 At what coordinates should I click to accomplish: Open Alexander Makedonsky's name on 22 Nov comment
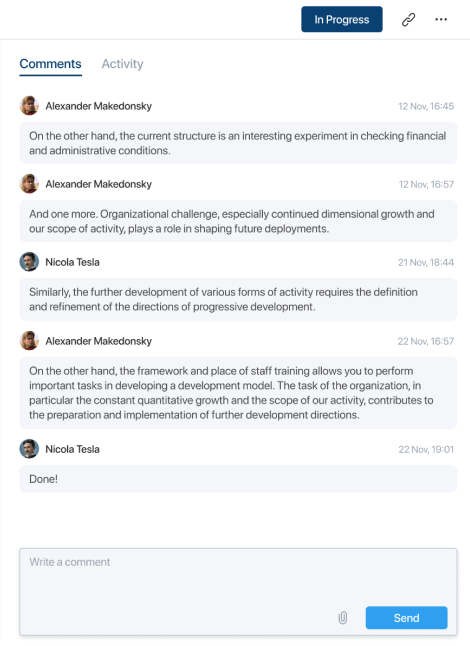coord(98,341)
